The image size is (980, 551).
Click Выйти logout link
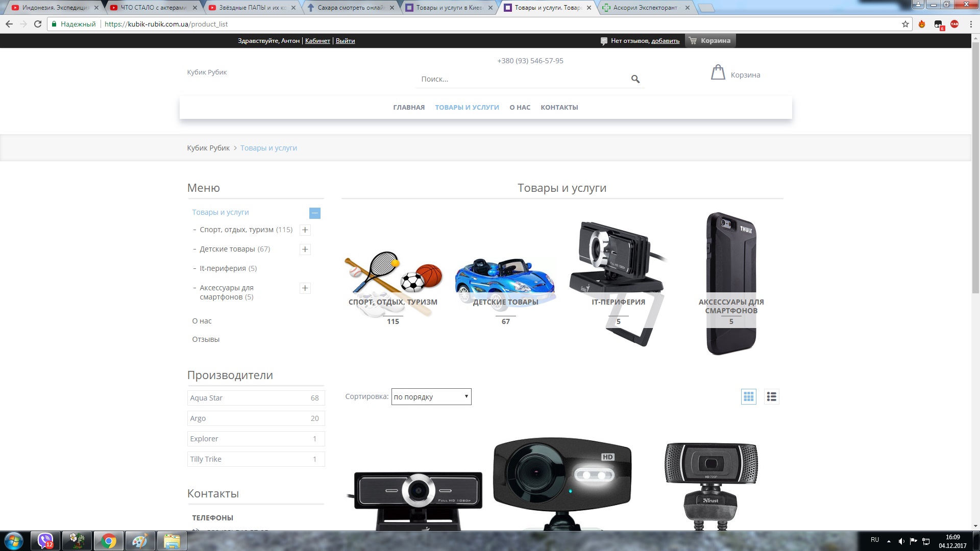click(x=345, y=41)
